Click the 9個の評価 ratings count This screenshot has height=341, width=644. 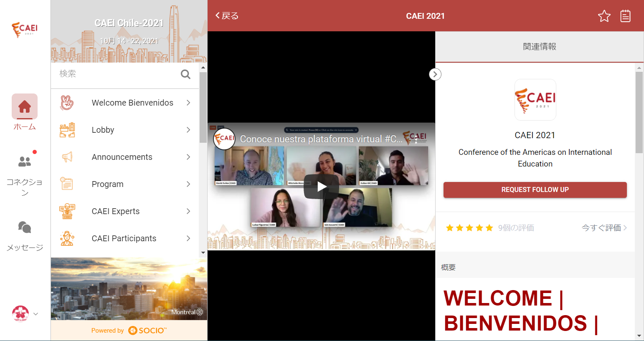coord(516,228)
